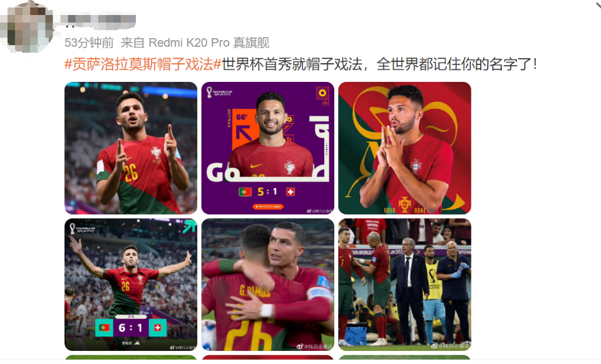
Task: Open portrait of player with hands pressed together
Action: point(404,148)
